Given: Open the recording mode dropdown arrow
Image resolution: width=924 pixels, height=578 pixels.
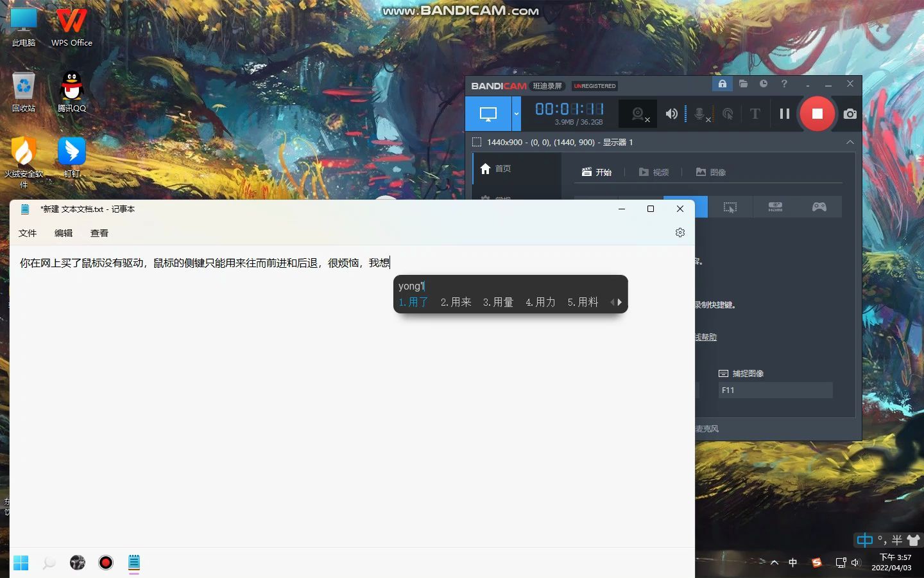Looking at the screenshot, I should pyautogui.click(x=517, y=114).
